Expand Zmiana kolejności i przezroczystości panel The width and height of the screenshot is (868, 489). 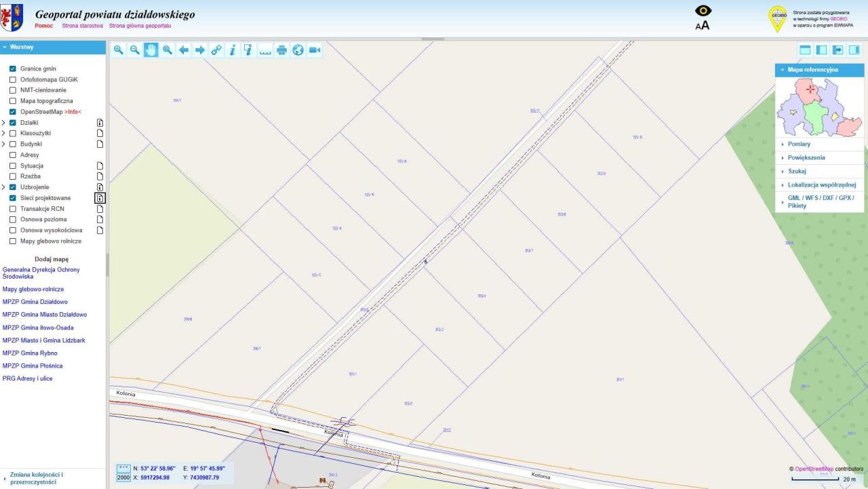53,478
